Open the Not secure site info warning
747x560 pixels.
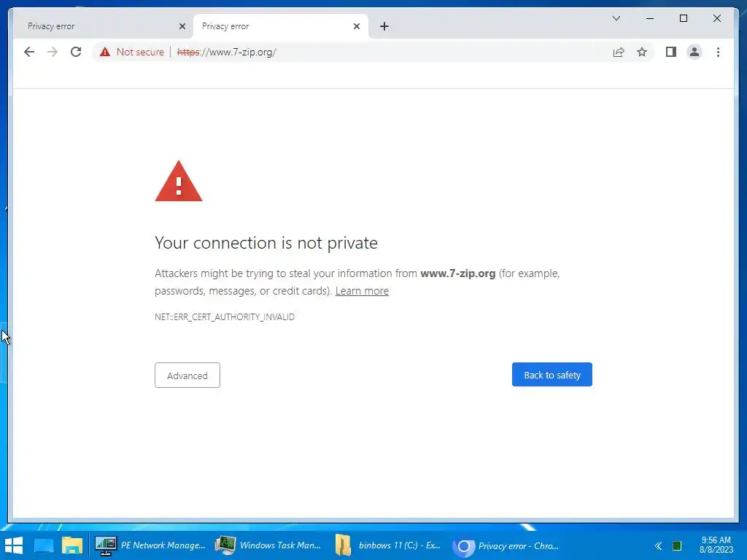[x=132, y=52]
